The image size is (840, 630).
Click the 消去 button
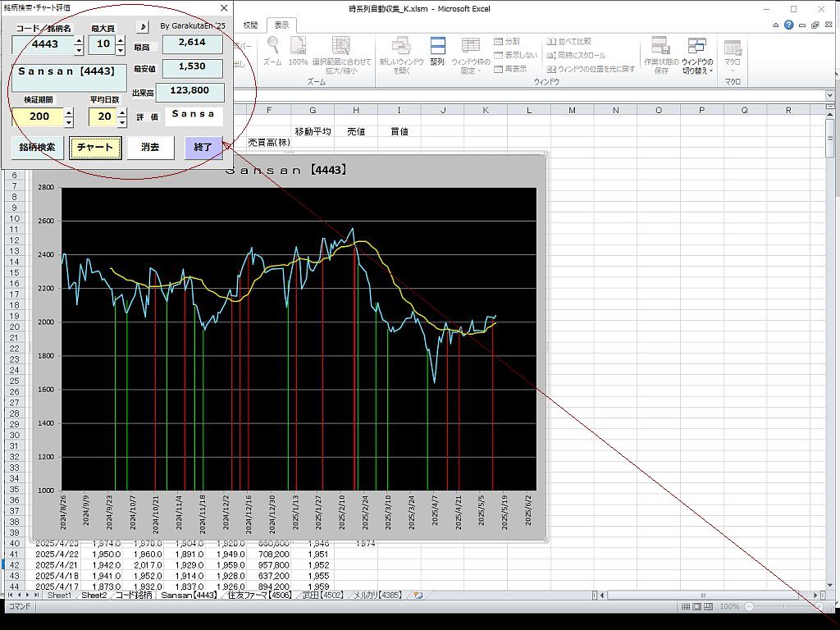click(x=151, y=148)
